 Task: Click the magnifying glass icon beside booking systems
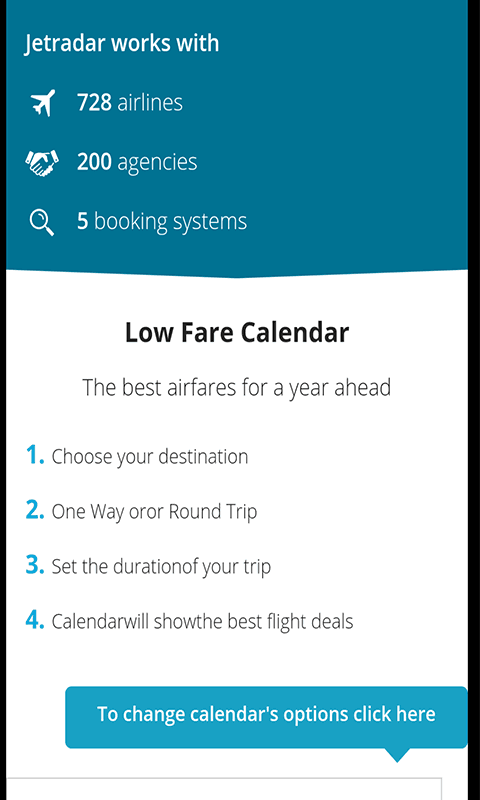tap(42, 223)
